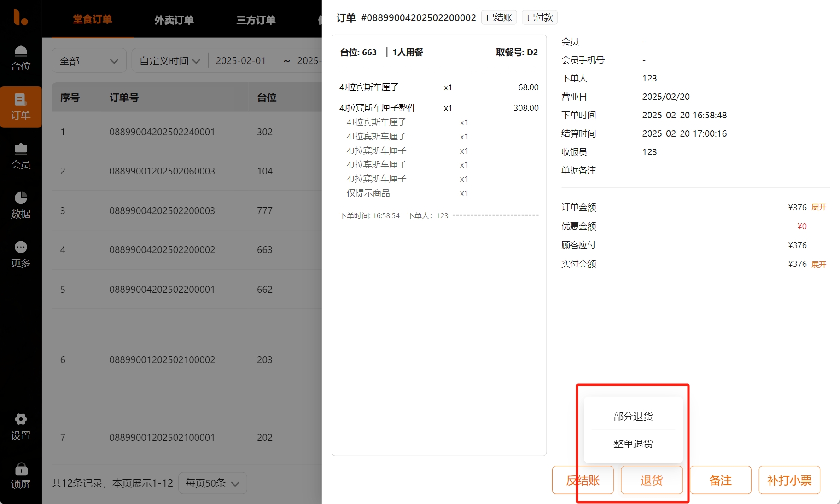This screenshot has width=840, height=504.
Task: Click the order number #08899004202502200002 header
Action: coord(419,17)
